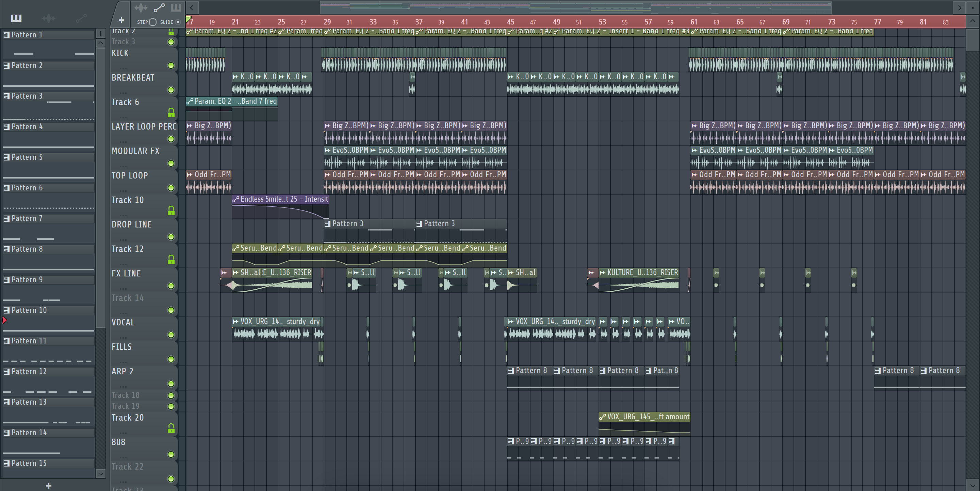Click the lock icon on Track 6
Image resolution: width=980 pixels, height=491 pixels.
coord(171,113)
